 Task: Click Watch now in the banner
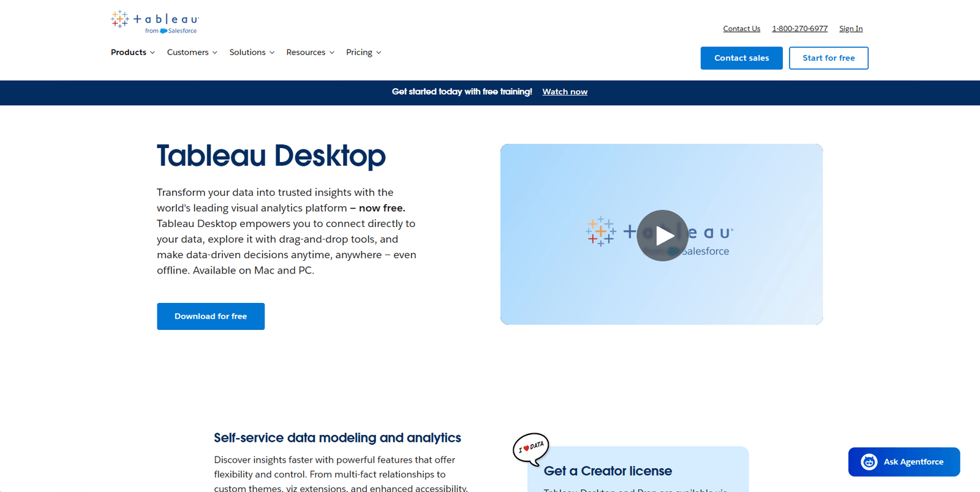click(565, 92)
